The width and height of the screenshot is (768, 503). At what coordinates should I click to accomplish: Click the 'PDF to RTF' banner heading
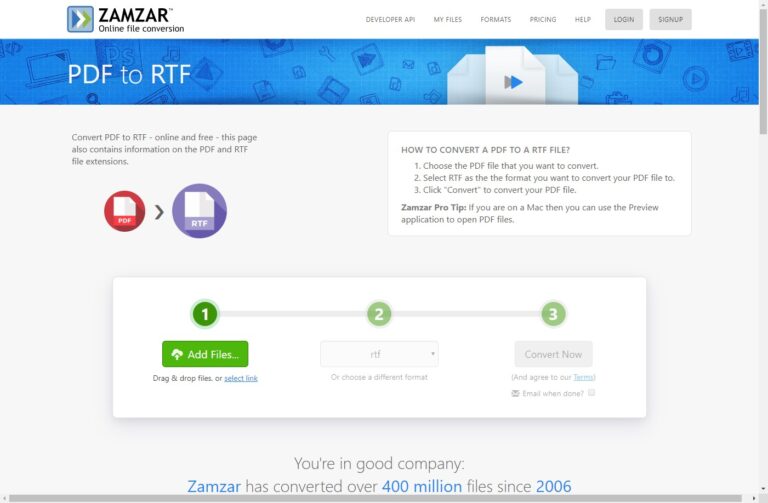pos(129,74)
